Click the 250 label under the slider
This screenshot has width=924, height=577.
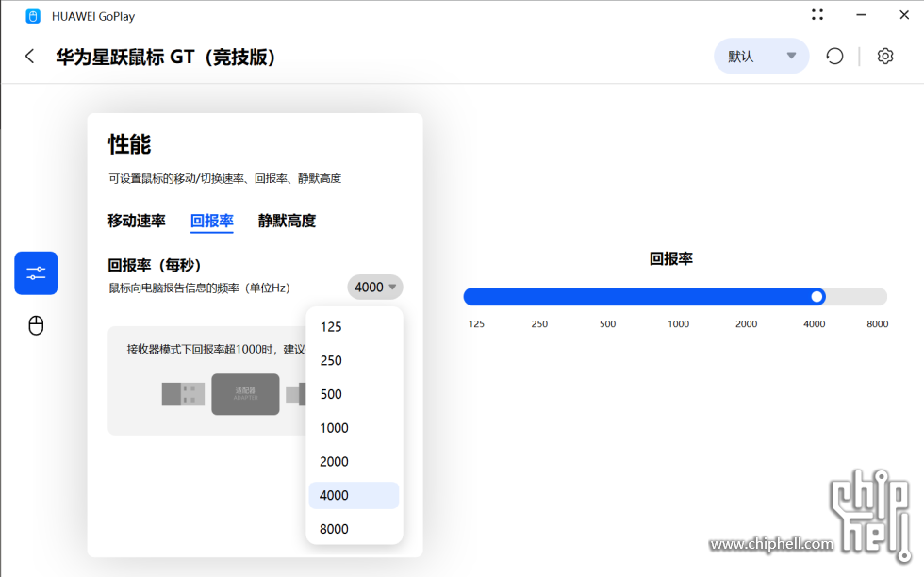click(x=539, y=324)
